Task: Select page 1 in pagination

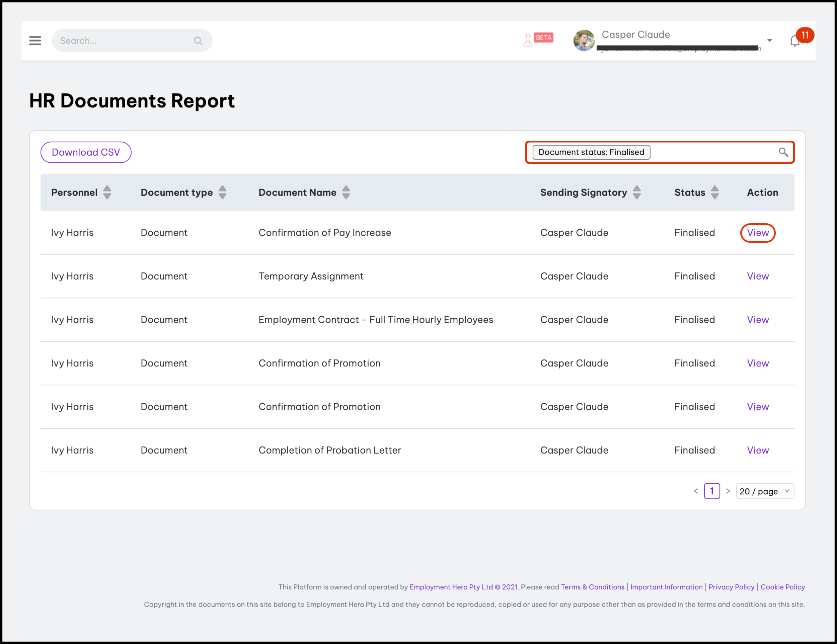Action: tap(712, 491)
